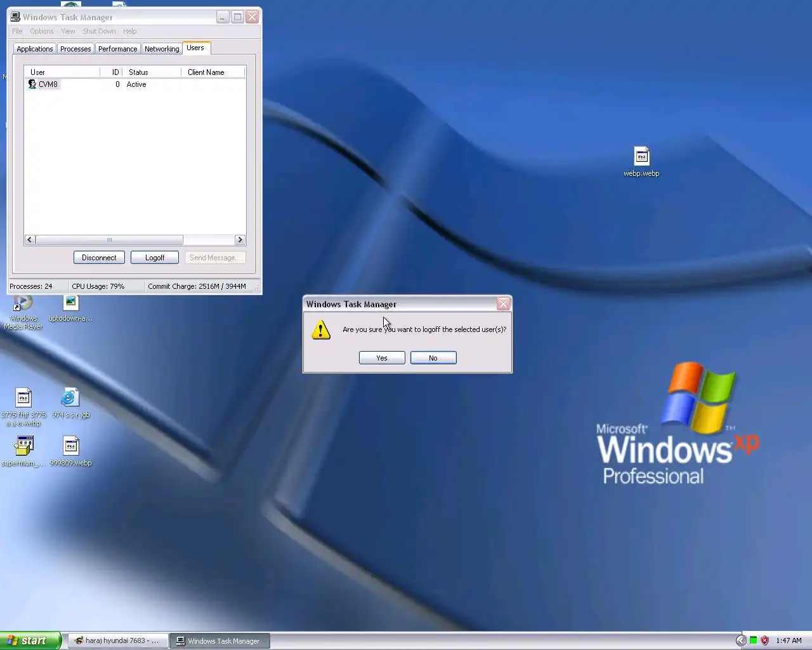Click 'Commit Charge: 2516M / 3944M' status text
Image resolution: width=812 pixels, height=650 pixels.
197,286
